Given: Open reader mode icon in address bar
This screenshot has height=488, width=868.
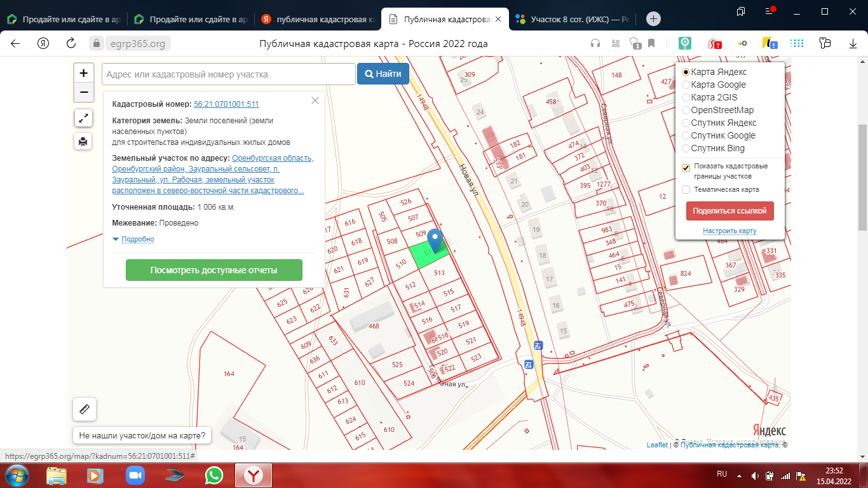Looking at the screenshot, I should click(615, 44).
